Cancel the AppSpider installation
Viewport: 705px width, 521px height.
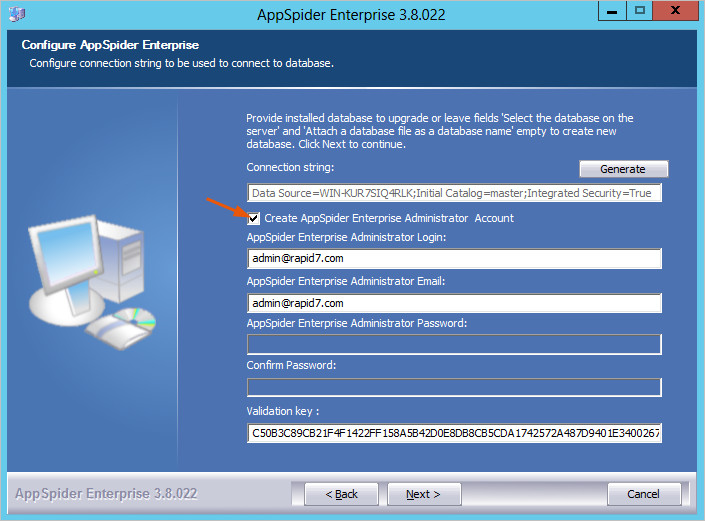coord(643,494)
